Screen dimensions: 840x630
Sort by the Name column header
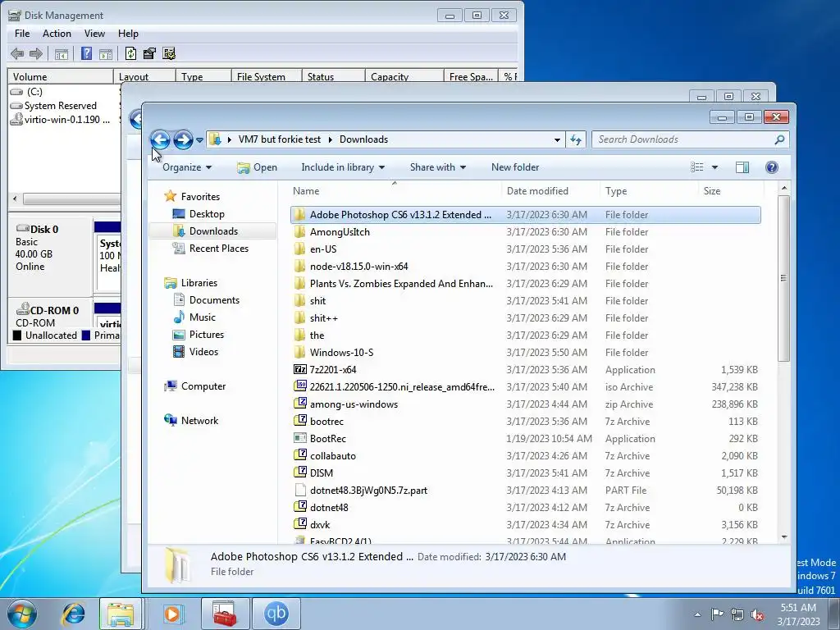coord(395,190)
